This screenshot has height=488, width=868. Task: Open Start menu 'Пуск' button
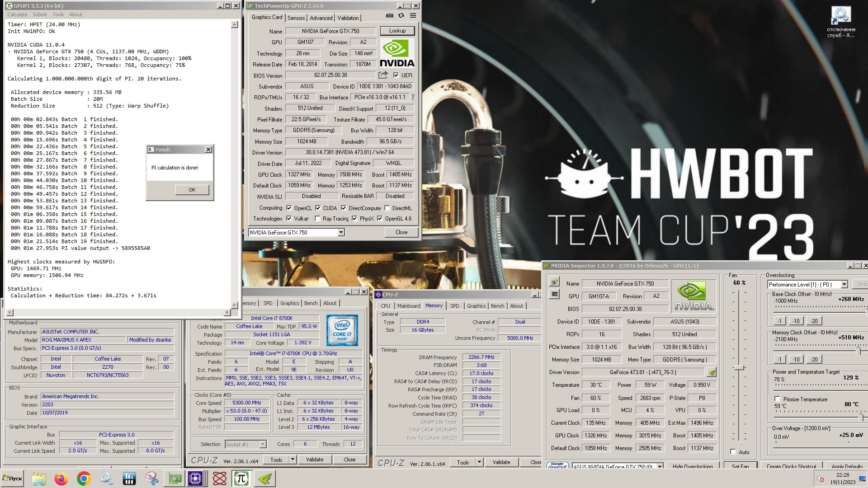click(x=12, y=479)
